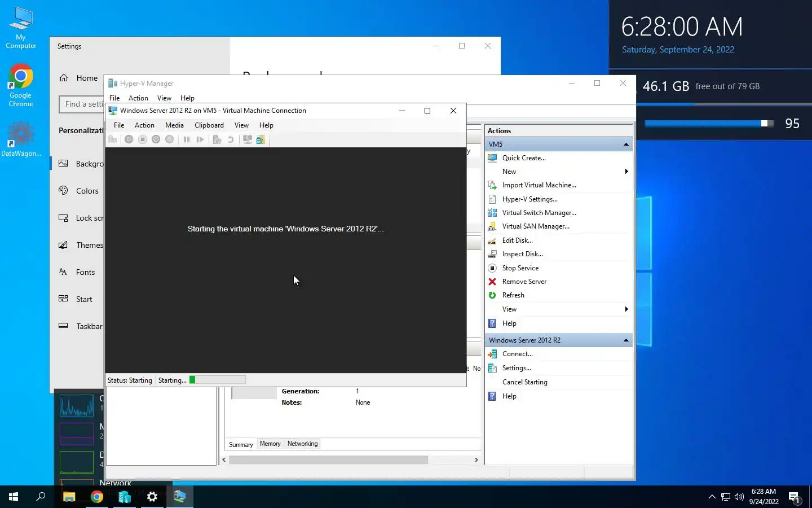Show hidden system tray icons
Viewport: 812px width, 508px height.
712,497
